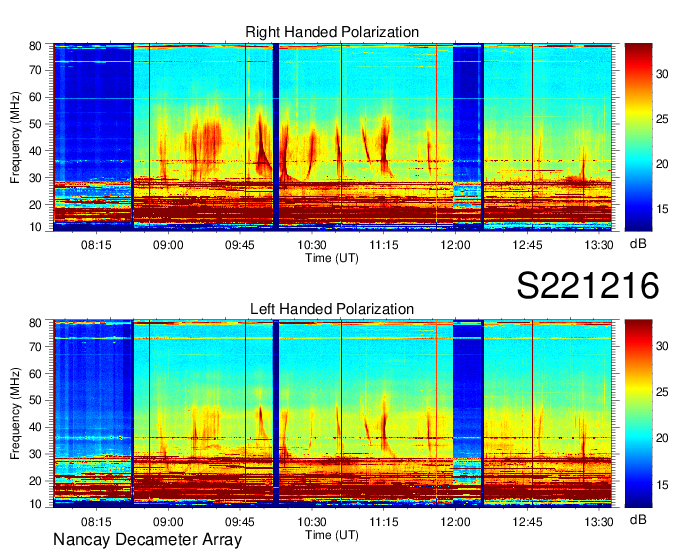
Task: Click "Time (UT)" label under Right Handed plot
Action: [332, 258]
